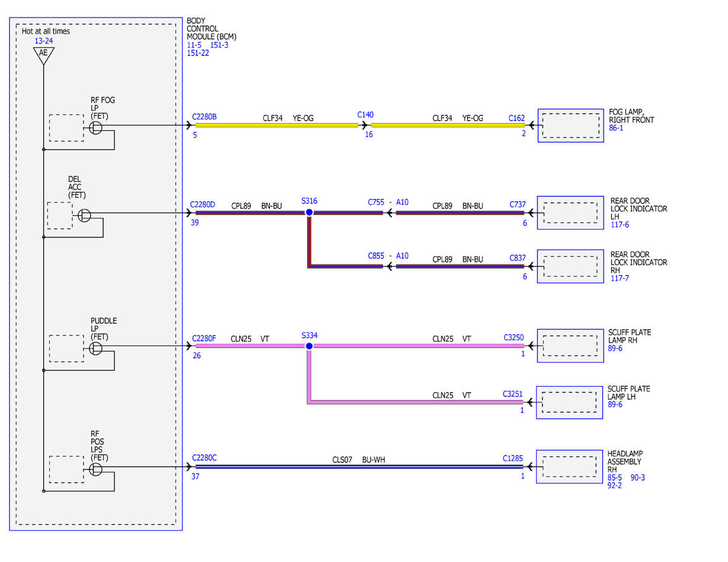Select the Headlamp Assembly RH component box
The image size is (728, 562).
pos(570,467)
